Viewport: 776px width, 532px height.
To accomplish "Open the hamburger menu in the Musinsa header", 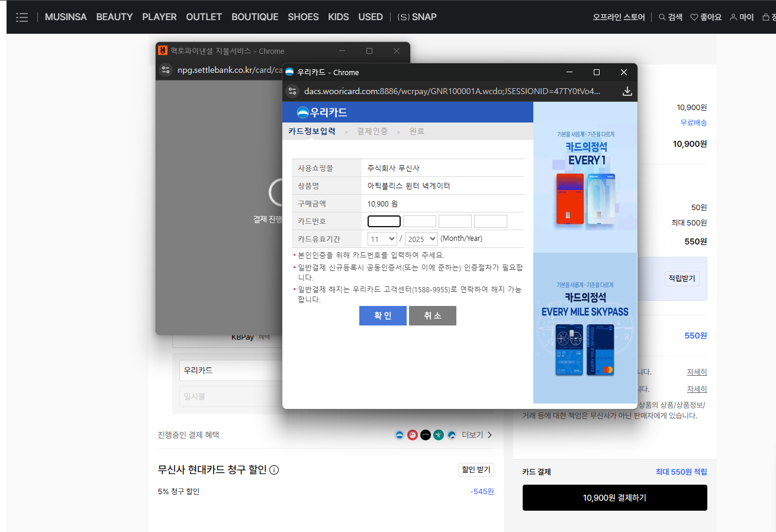I will 22,17.
